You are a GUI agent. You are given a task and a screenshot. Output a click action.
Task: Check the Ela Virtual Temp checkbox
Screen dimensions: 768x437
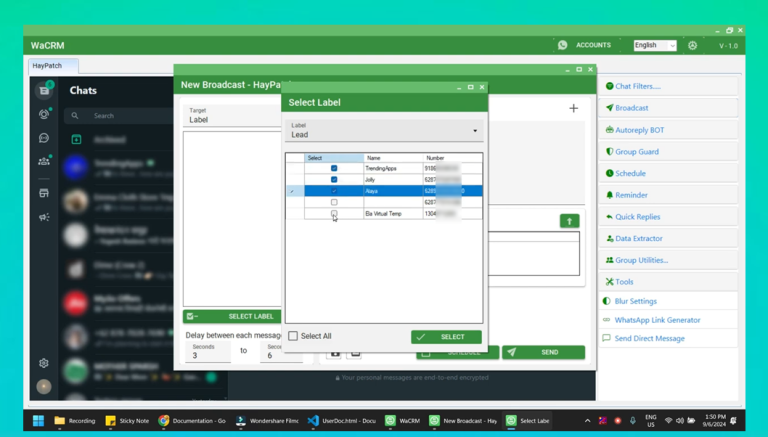334,213
